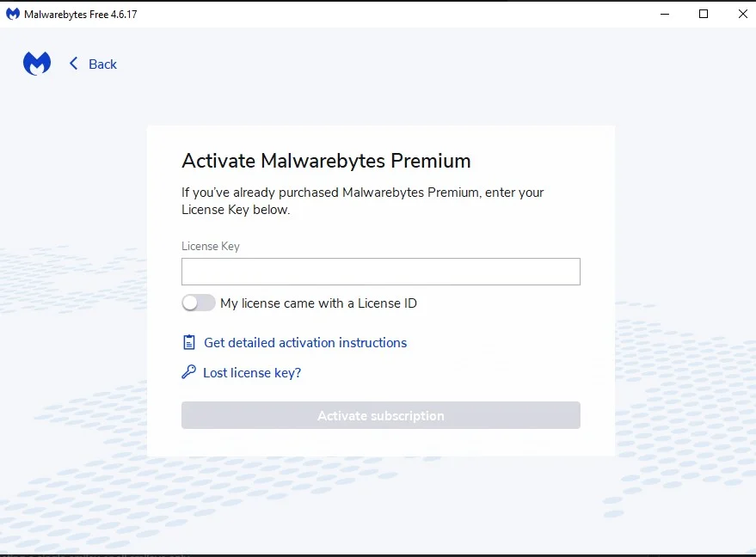The image size is (756, 557).
Task: Click the already purchased Premium description
Action: click(363, 201)
